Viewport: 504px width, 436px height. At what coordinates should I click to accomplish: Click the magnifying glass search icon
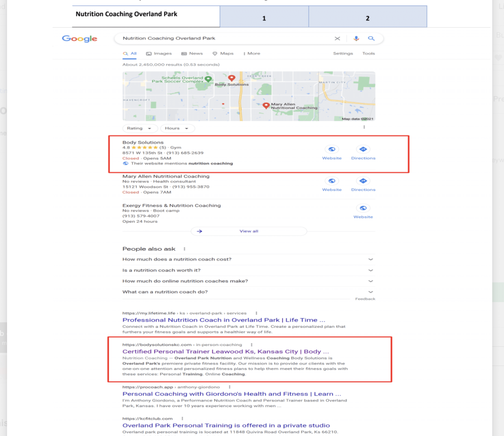(x=371, y=39)
